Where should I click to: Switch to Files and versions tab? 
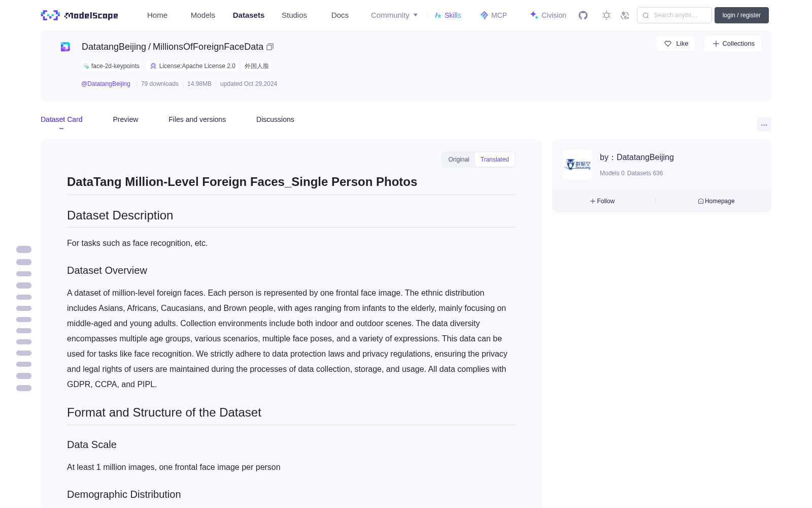point(197,119)
